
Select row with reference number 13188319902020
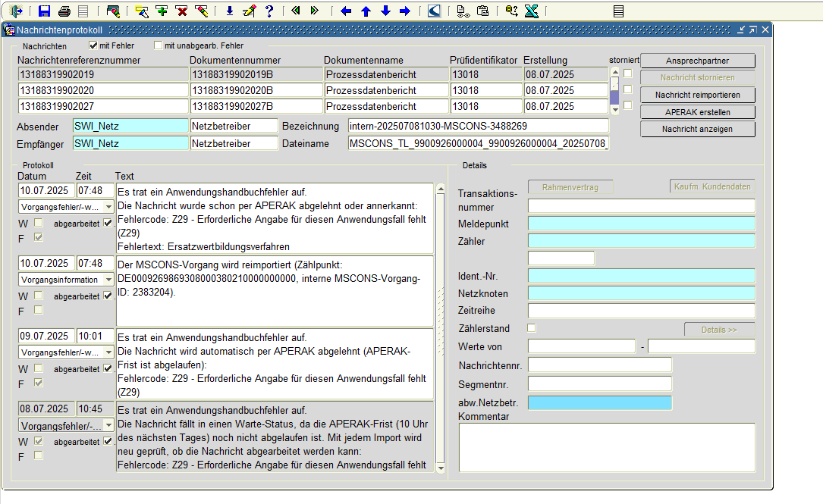click(x=102, y=90)
